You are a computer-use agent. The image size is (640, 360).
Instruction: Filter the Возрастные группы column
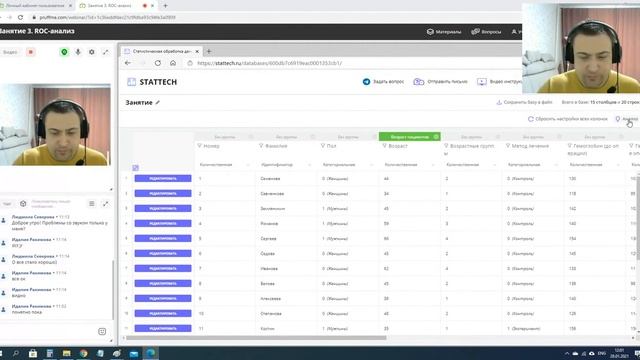pyautogui.click(x=446, y=146)
